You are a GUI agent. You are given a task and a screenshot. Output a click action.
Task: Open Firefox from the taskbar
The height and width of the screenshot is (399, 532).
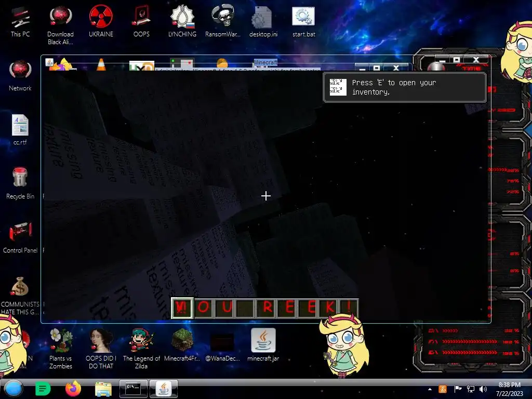click(x=73, y=389)
